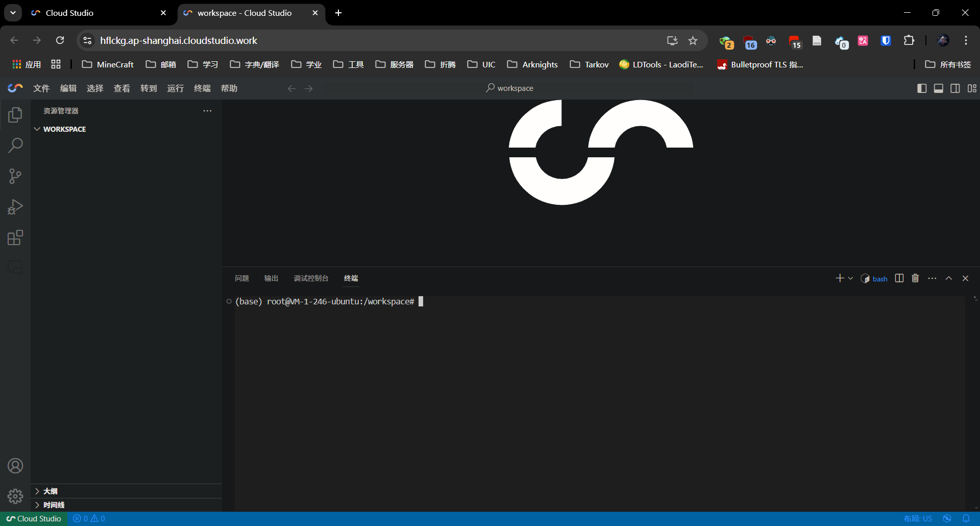
Task: Open a new browser tab
Action: pos(338,13)
